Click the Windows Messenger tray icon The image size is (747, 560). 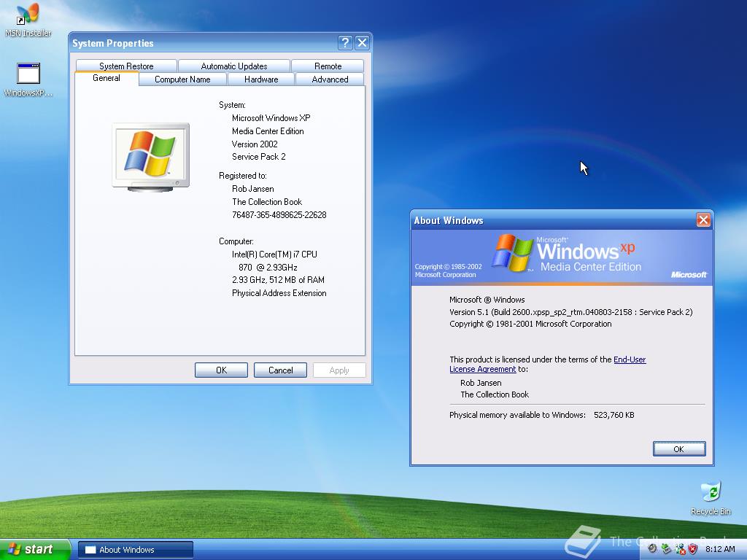pos(680,549)
